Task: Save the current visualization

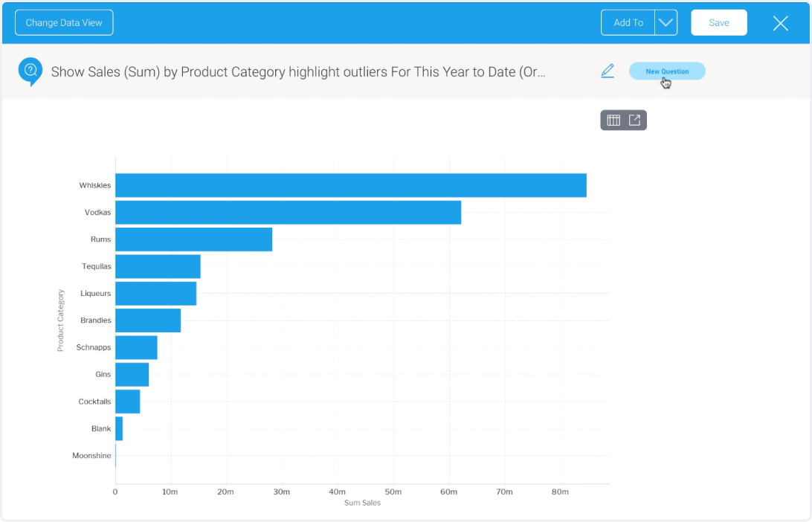Action: coord(718,22)
